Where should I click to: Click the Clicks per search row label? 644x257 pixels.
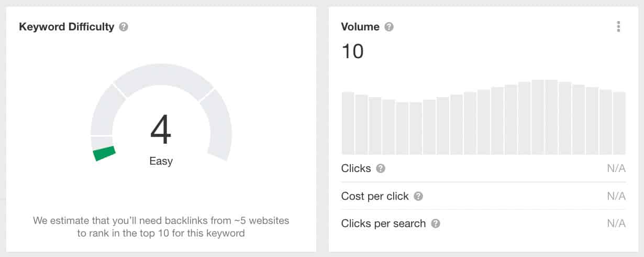(383, 223)
